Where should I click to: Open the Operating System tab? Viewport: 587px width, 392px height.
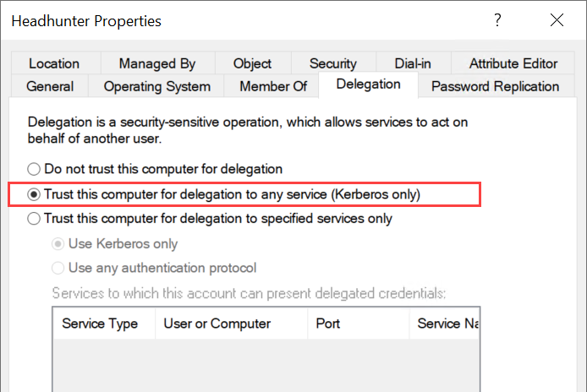156,86
